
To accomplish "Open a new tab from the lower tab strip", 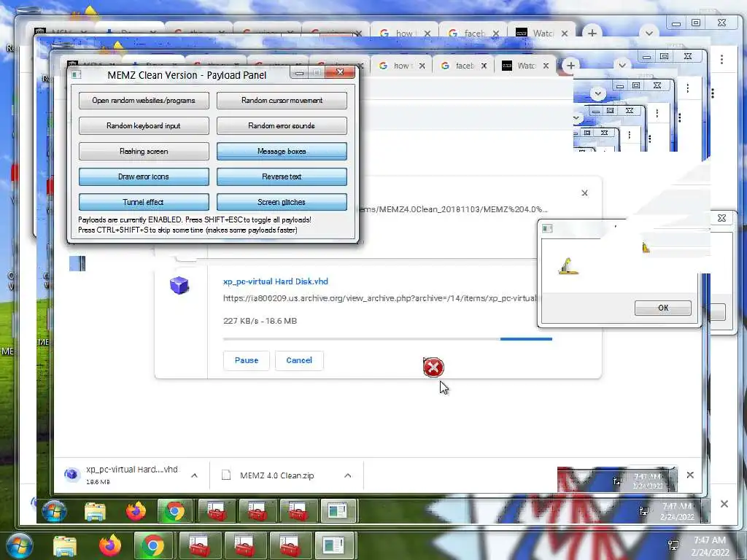I will pyautogui.click(x=570, y=66).
